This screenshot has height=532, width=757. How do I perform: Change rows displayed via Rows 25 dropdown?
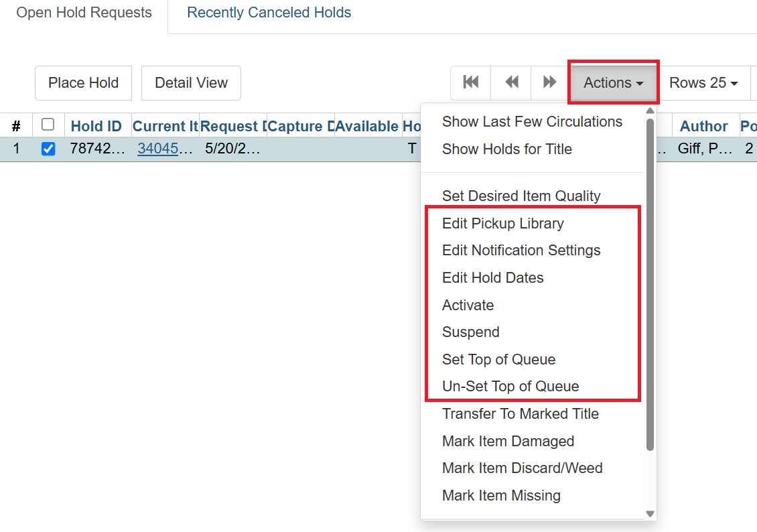(x=704, y=82)
